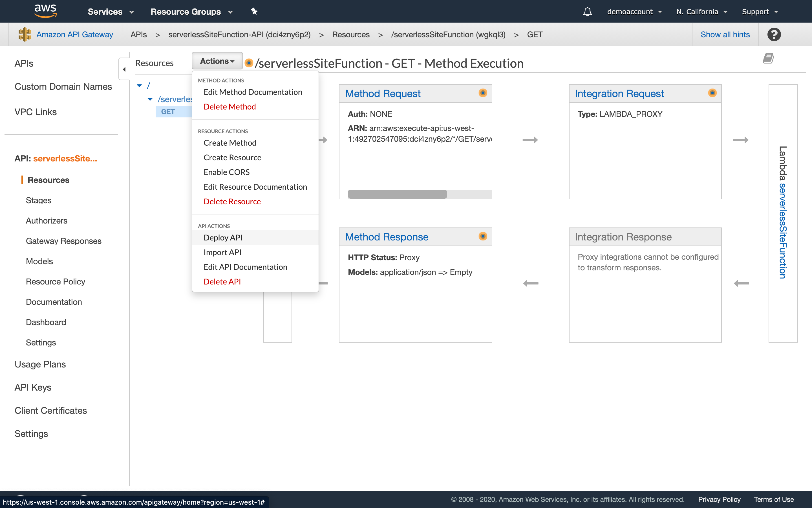The height and width of the screenshot is (508, 812).
Task: Open the Privacy Policy footer link
Action: [x=719, y=499]
